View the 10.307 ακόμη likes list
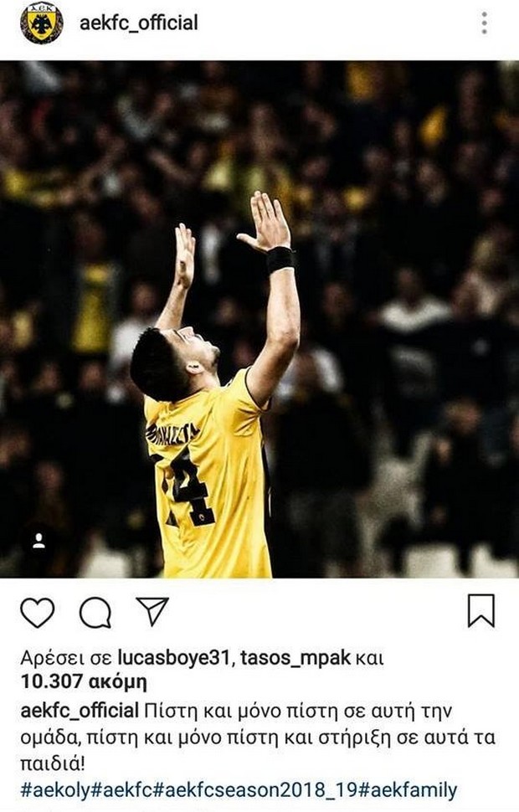This screenshot has height=812, width=519. pos(84,682)
